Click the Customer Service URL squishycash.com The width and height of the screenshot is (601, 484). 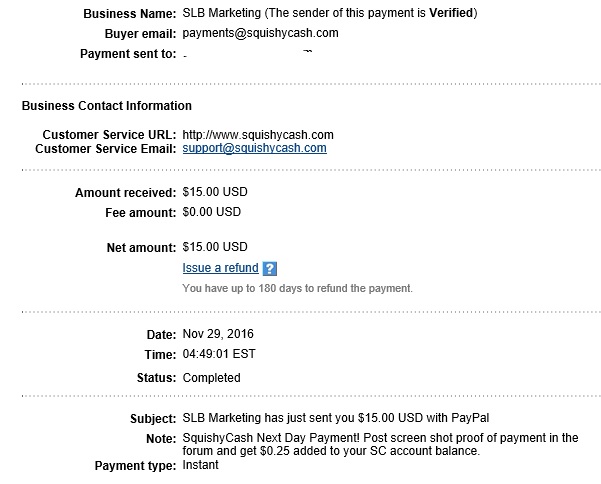click(x=257, y=134)
